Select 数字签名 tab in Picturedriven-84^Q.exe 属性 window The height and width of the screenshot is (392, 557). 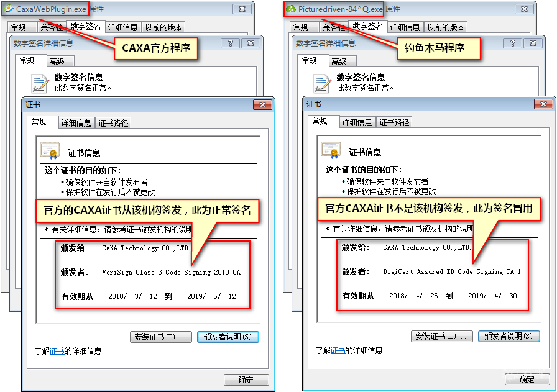point(368,26)
